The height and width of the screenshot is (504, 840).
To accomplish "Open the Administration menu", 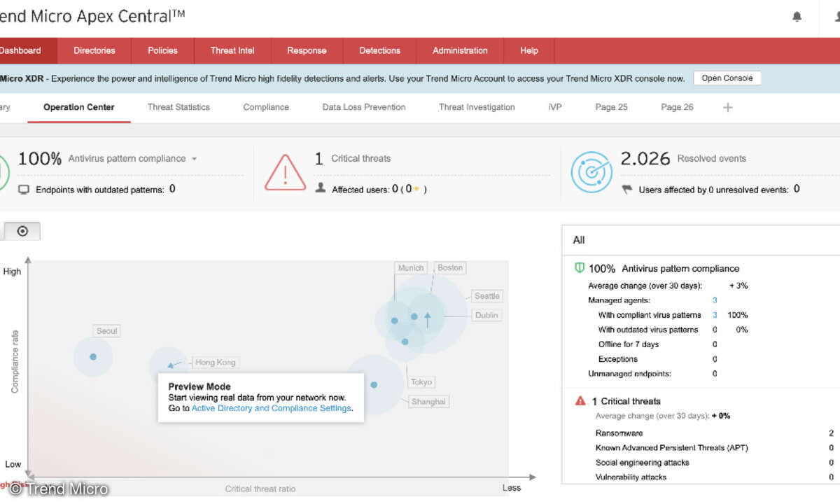I will click(x=460, y=50).
